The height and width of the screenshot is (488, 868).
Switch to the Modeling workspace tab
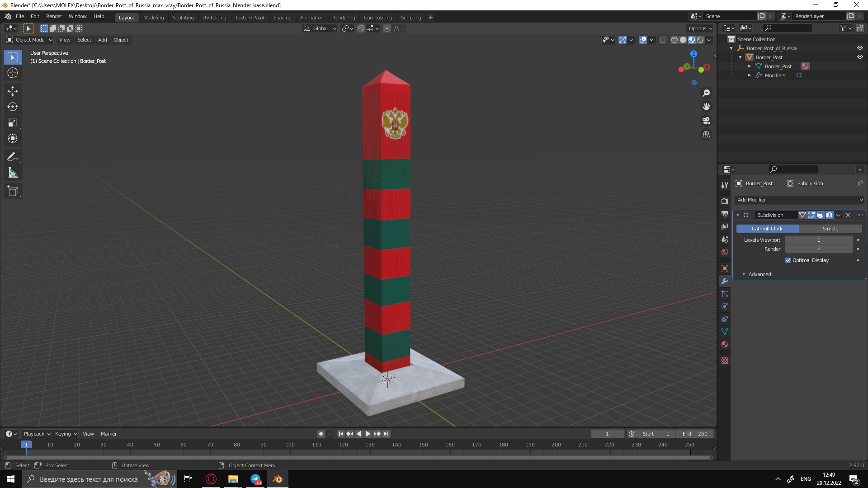pyautogui.click(x=153, y=18)
